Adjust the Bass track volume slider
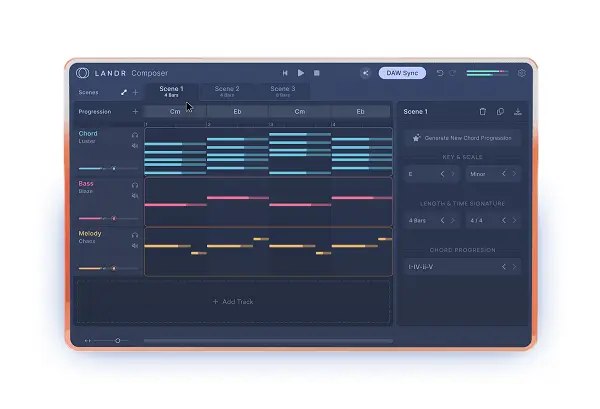Screen dimensions: 600x409 coord(108,218)
